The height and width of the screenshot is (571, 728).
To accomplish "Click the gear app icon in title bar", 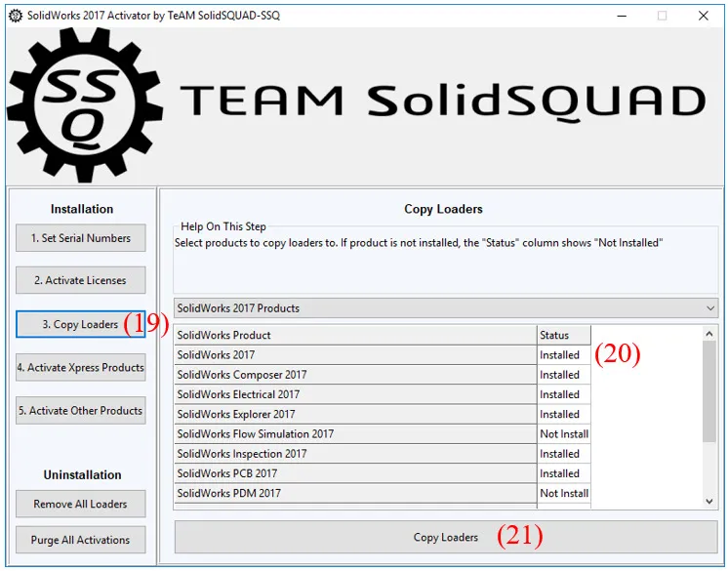I will click(16, 16).
